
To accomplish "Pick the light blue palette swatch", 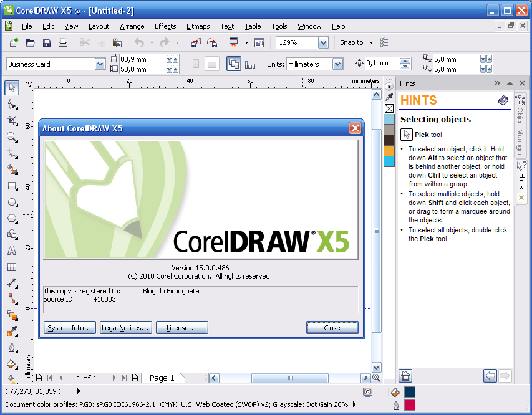I will [389, 119].
